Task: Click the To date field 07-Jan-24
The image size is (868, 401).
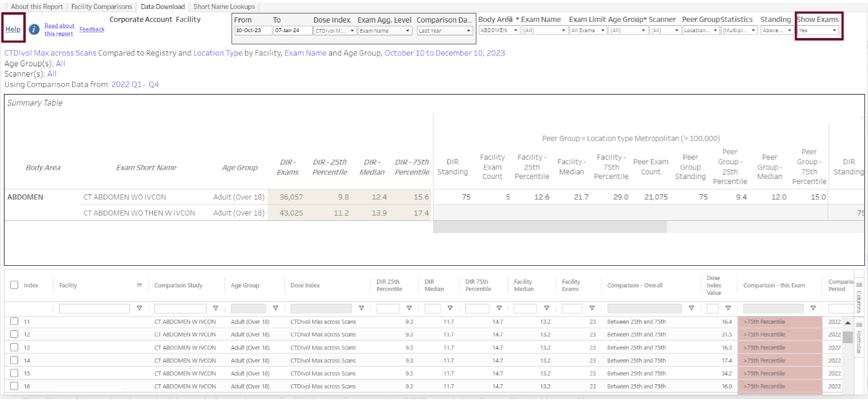Action: point(291,31)
